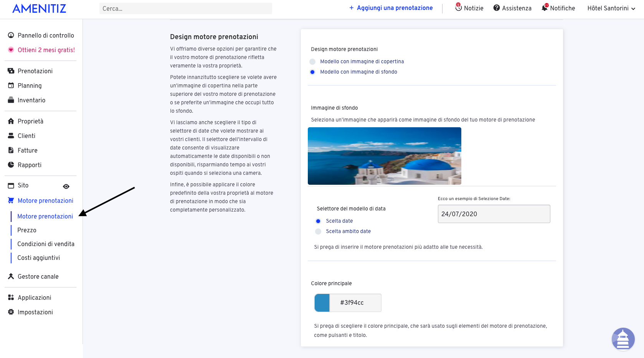Select Modello con immagine di sfondo radio
The height and width of the screenshot is (358, 644).
click(x=312, y=72)
